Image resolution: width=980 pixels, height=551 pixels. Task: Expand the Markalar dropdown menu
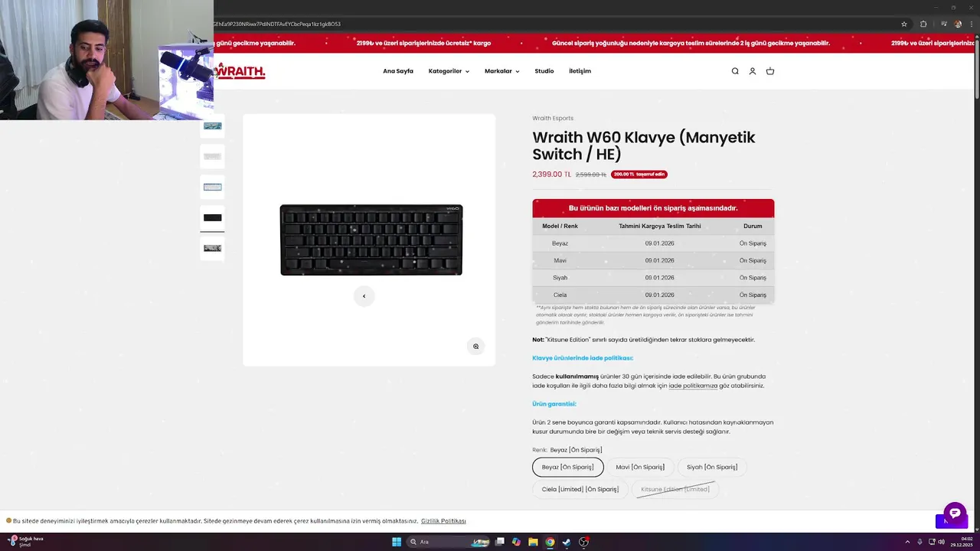(501, 71)
